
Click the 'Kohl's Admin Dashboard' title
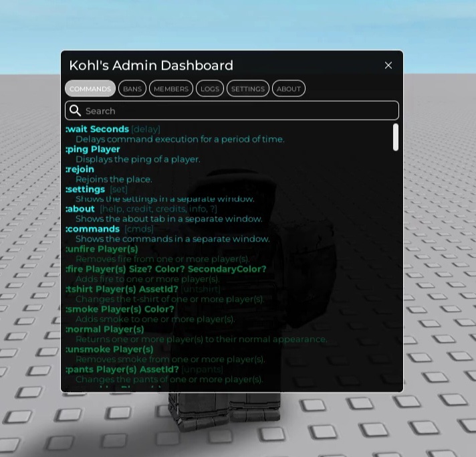click(x=151, y=66)
